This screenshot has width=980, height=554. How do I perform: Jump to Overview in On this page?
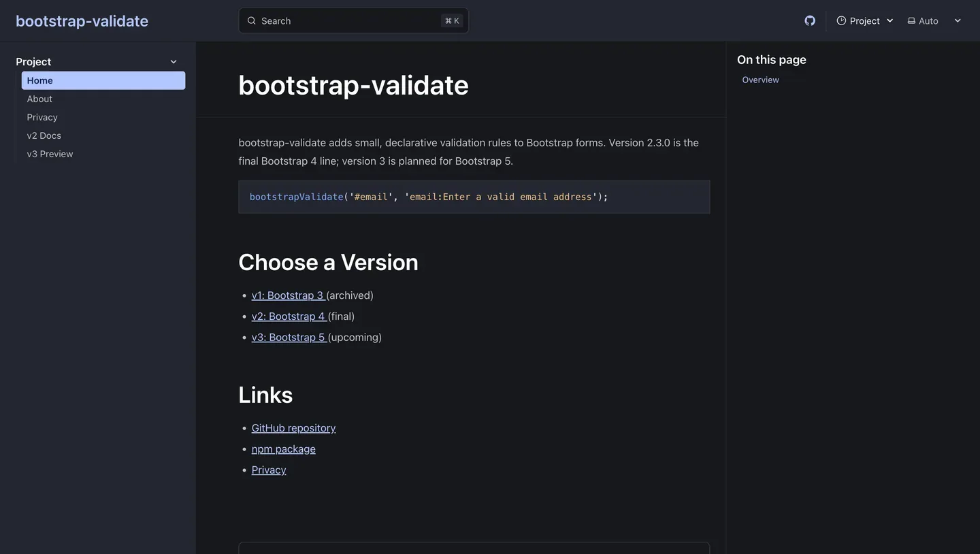click(x=760, y=80)
